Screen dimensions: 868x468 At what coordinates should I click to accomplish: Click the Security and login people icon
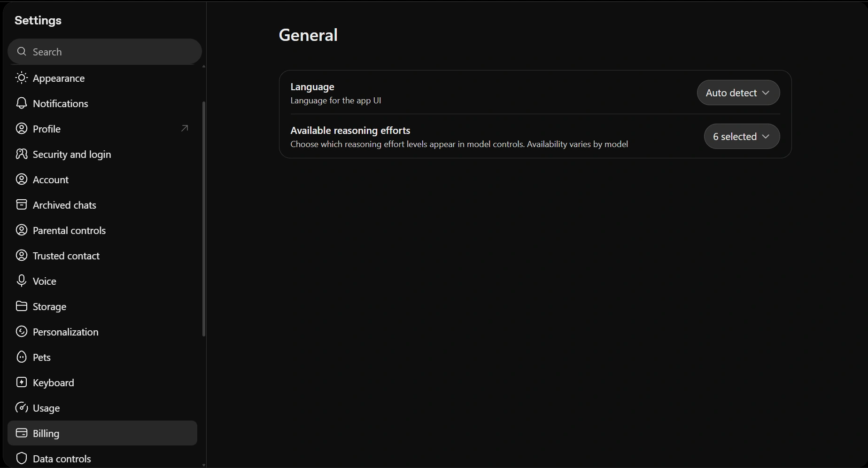coord(21,154)
